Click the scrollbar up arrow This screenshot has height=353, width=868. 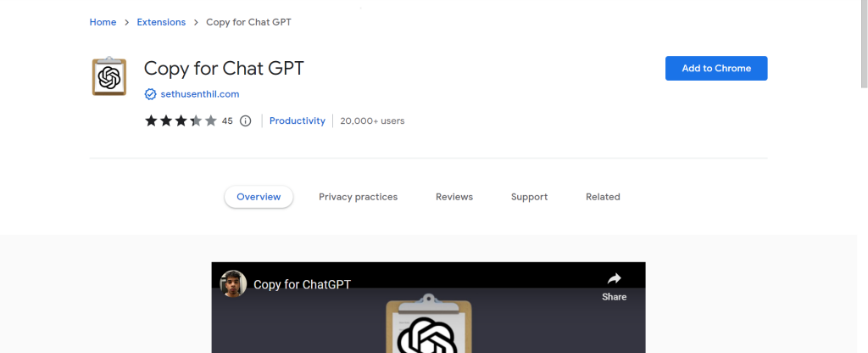[x=863, y=5]
